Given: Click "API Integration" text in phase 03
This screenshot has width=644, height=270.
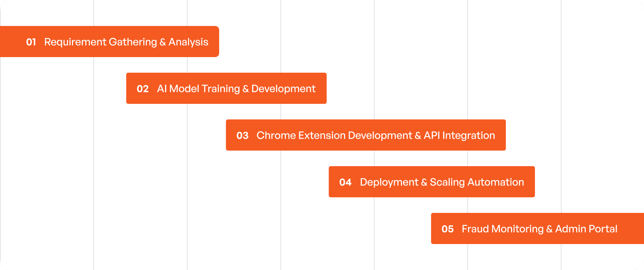Looking at the screenshot, I should [459, 135].
